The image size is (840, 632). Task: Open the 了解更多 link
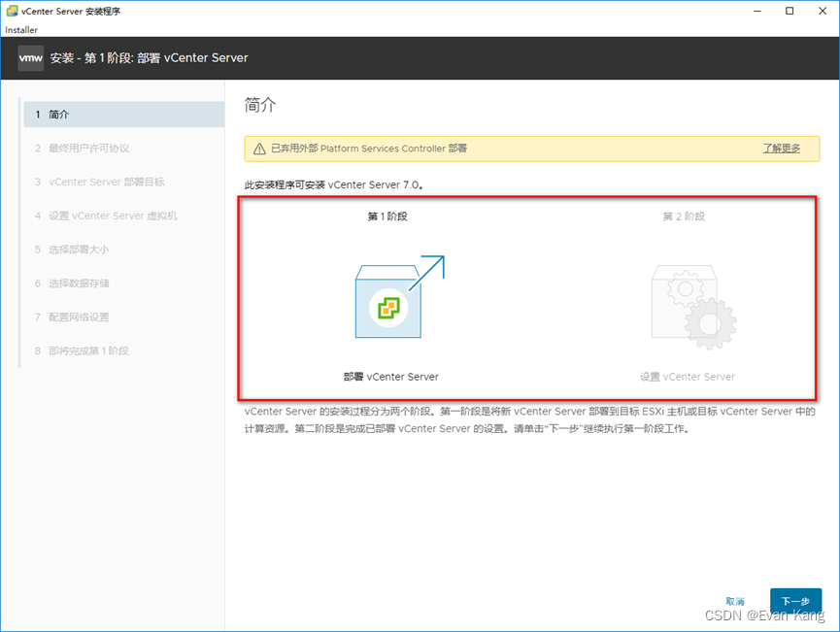coord(782,149)
